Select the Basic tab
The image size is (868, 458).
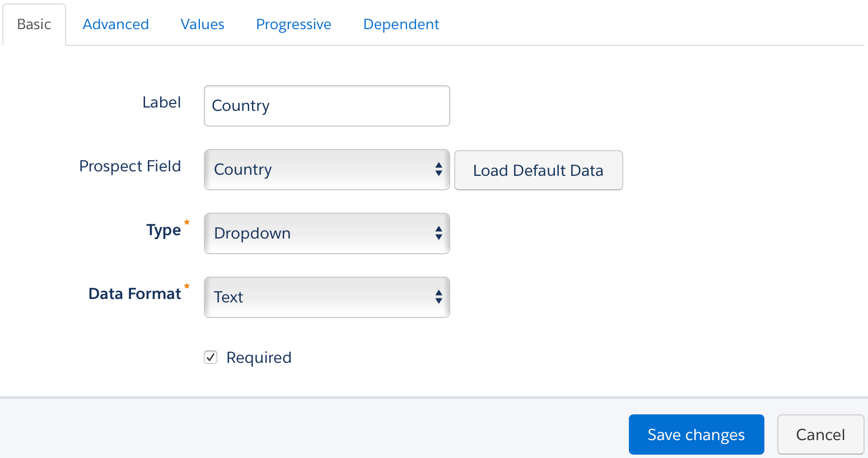(34, 24)
